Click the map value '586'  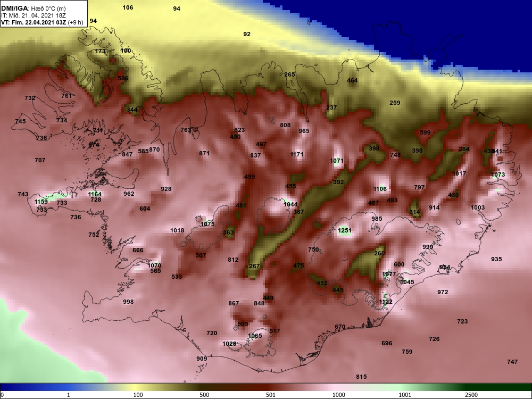(123, 78)
